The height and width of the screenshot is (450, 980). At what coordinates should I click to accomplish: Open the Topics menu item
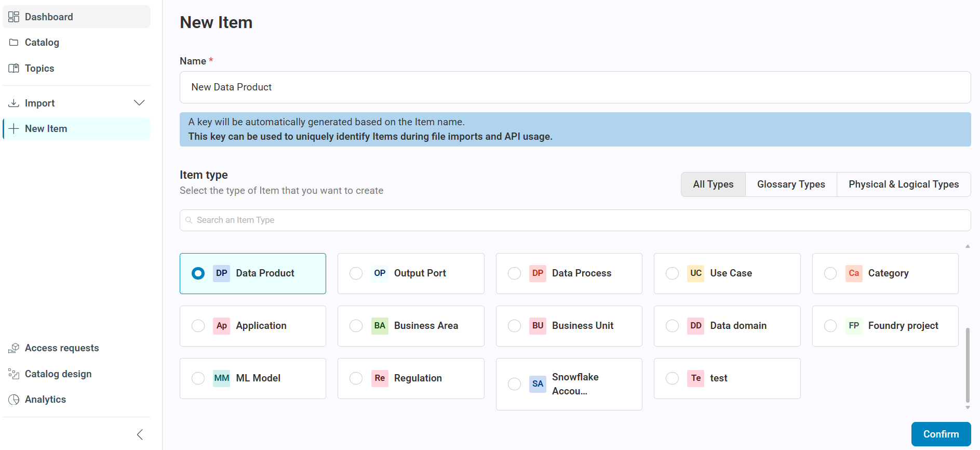(77, 69)
